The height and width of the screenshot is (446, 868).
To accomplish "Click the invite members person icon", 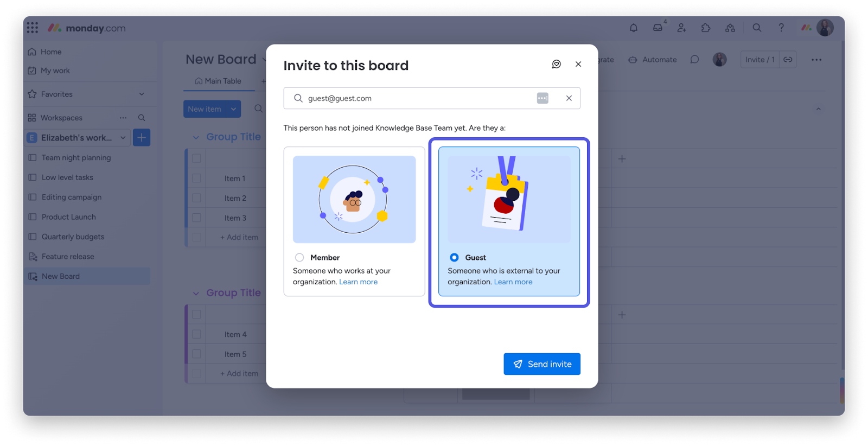I will click(682, 28).
